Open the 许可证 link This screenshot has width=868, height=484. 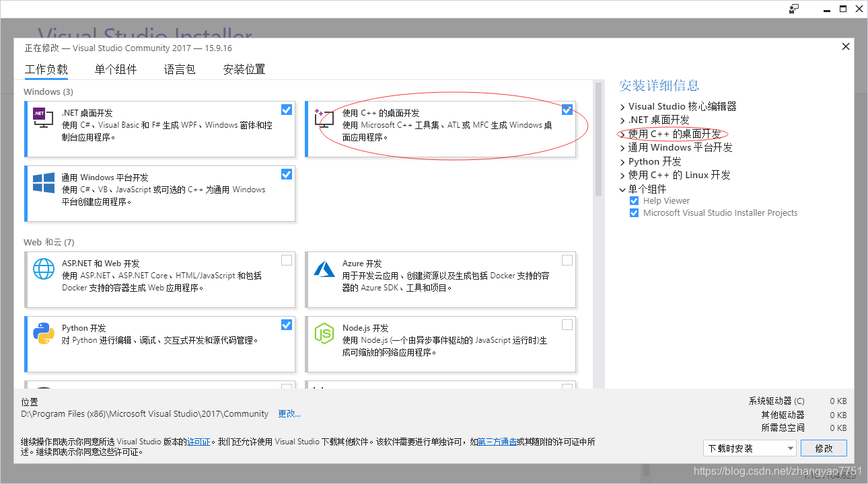coord(198,442)
